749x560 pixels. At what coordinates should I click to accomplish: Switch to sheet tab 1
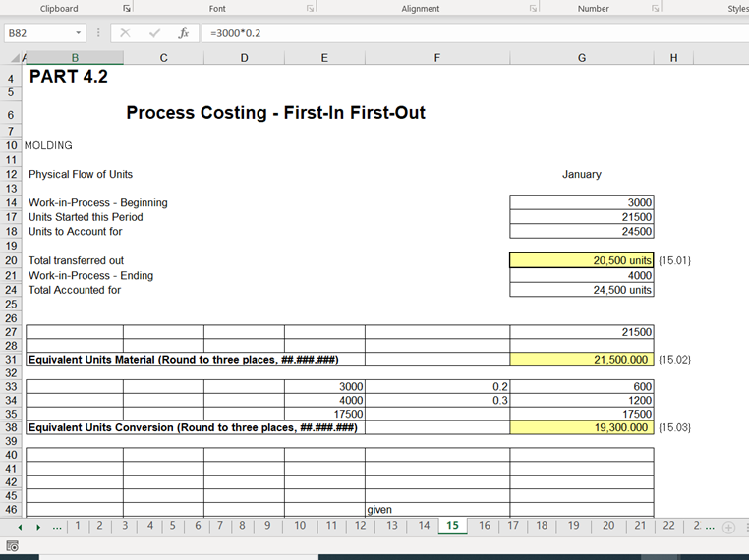coord(78,526)
